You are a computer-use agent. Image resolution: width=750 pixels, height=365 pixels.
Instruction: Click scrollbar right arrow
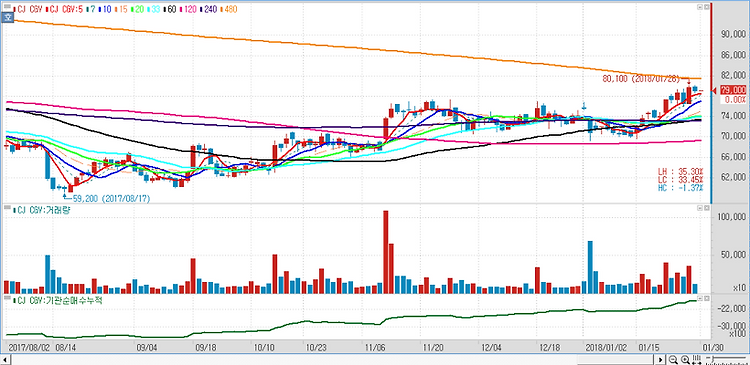pos(660,360)
